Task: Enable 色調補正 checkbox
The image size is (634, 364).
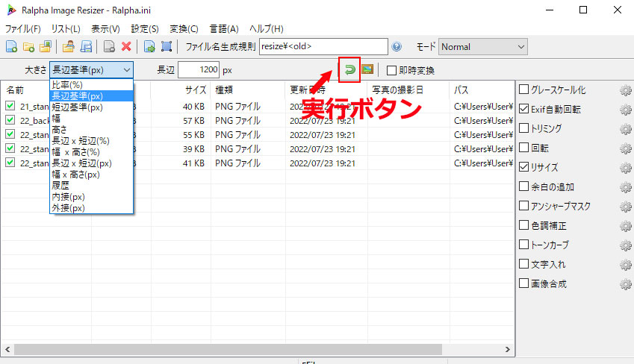Action: click(x=523, y=225)
